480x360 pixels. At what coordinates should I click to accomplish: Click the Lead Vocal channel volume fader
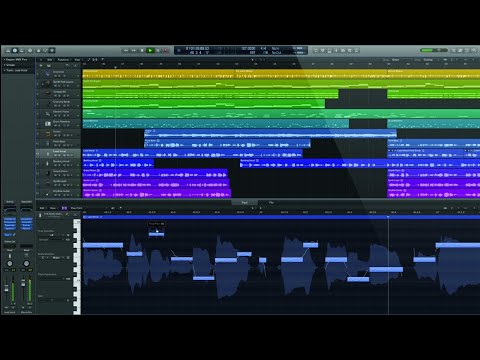tap(6, 288)
